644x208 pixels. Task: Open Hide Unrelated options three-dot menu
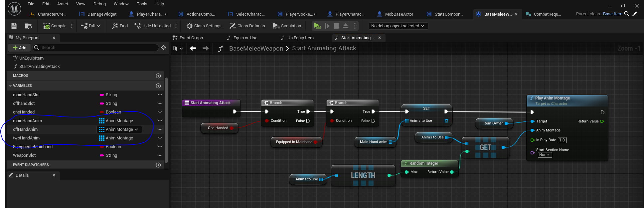tap(176, 26)
